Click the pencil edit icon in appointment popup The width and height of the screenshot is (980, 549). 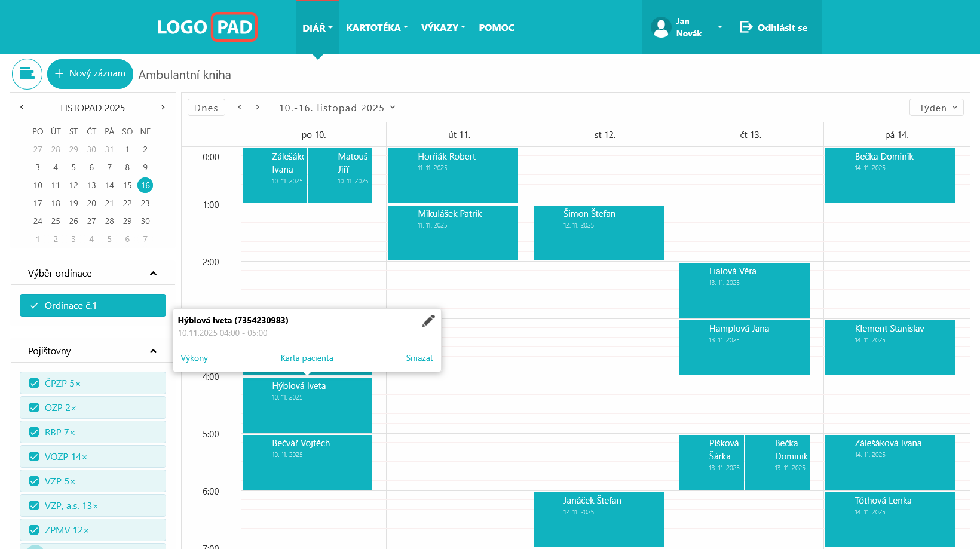pos(428,321)
